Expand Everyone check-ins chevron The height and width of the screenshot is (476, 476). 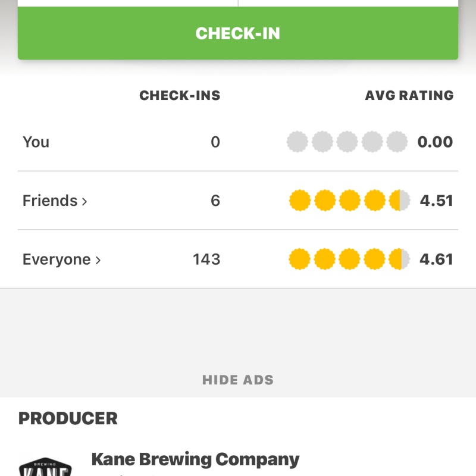[x=98, y=260]
